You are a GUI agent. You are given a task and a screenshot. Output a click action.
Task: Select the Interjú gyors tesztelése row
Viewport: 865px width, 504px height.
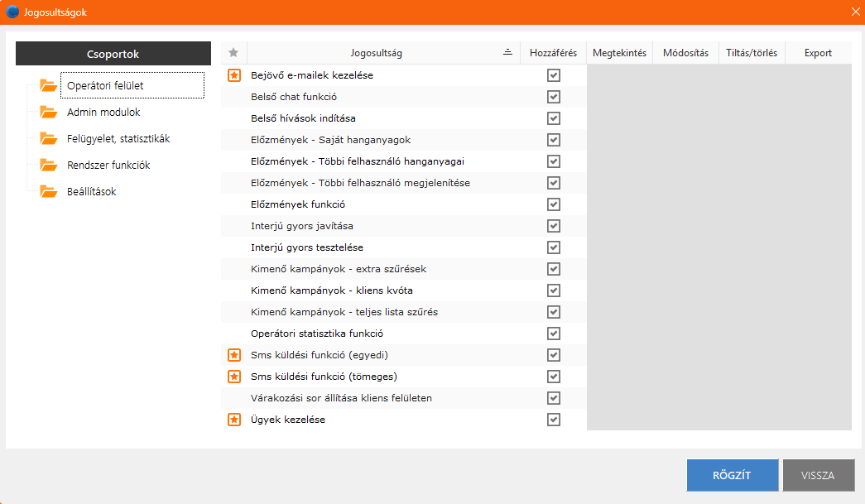(404, 247)
